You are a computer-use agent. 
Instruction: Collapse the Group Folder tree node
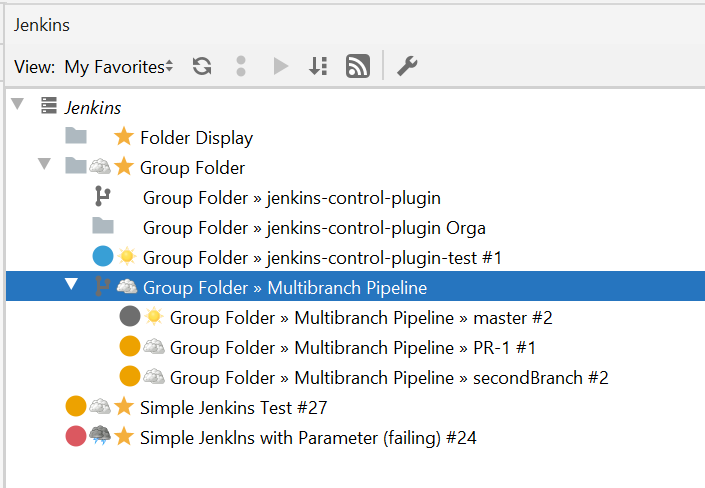click(x=44, y=164)
